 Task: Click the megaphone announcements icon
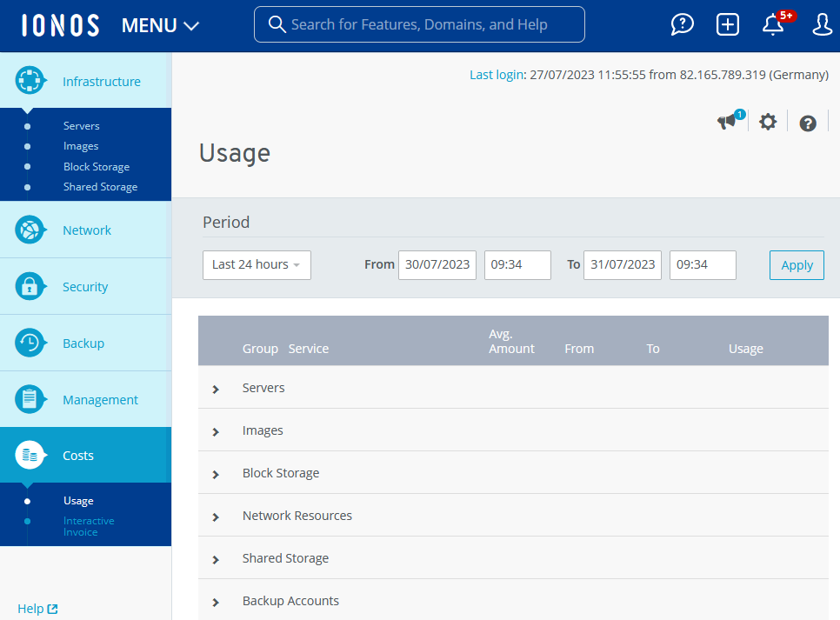[x=727, y=123]
